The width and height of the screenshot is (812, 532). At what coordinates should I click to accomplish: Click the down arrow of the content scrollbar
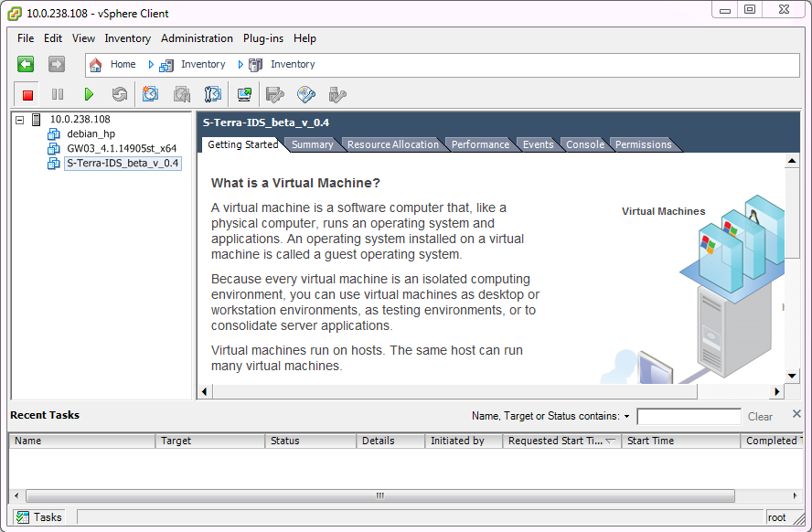point(792,377)
